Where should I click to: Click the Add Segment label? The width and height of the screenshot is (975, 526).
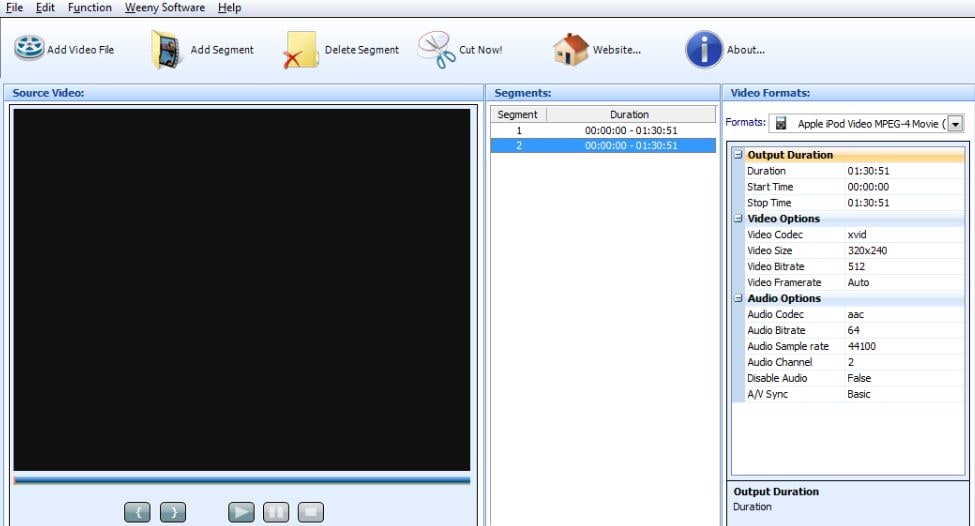click(222, 50)
